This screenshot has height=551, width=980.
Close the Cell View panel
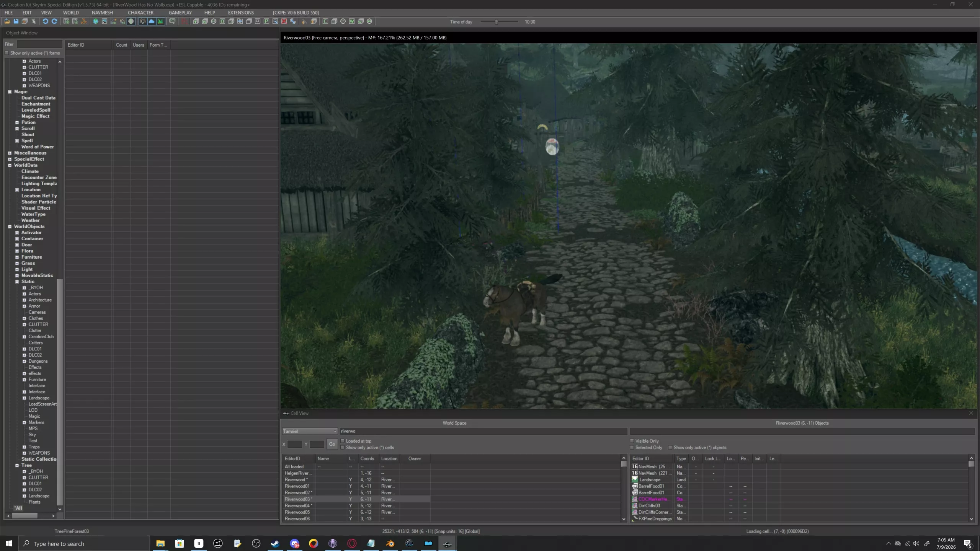point(971,413)
